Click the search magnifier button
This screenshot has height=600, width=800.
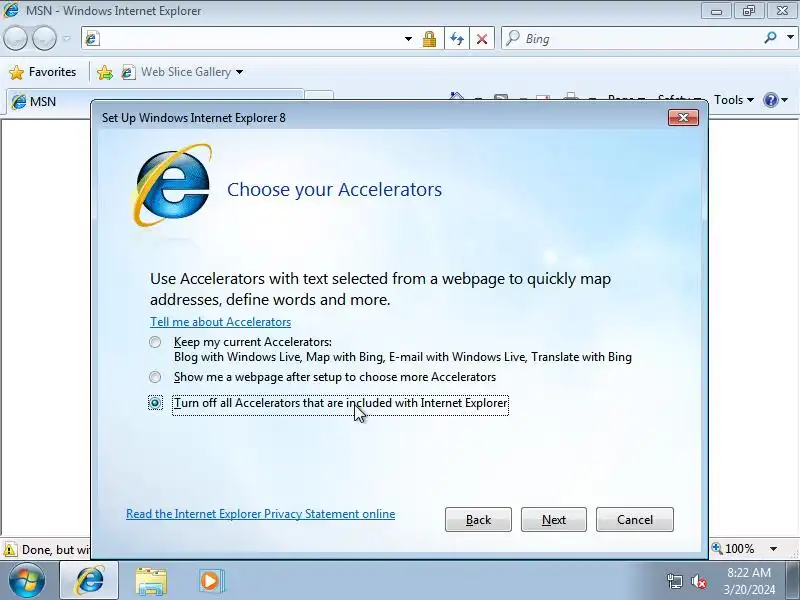[770, 38]
